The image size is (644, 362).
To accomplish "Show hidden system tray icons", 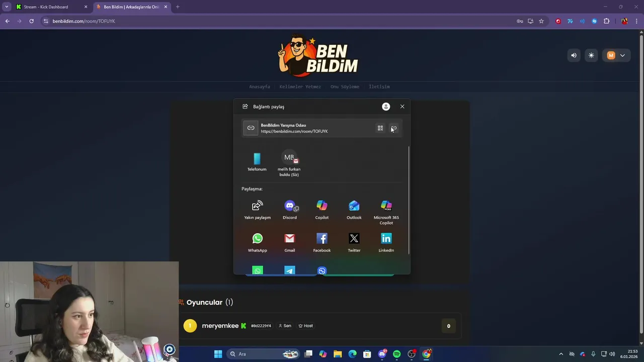I will pyautogui.click(x=561, y=354).
